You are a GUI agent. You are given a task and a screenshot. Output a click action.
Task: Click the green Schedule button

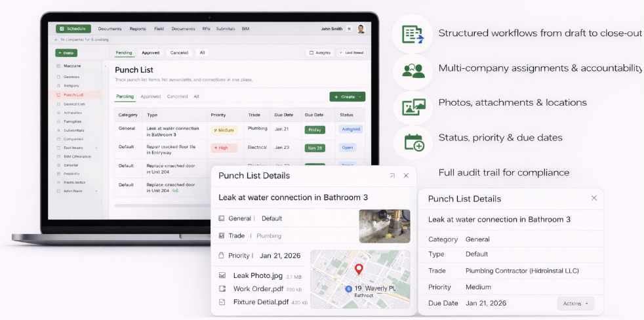73,29
